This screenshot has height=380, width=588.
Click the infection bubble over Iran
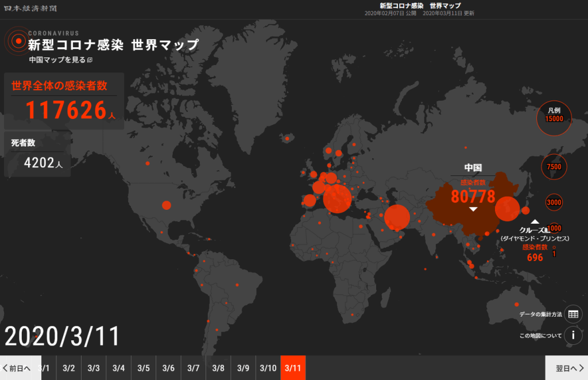pos(397,218)
